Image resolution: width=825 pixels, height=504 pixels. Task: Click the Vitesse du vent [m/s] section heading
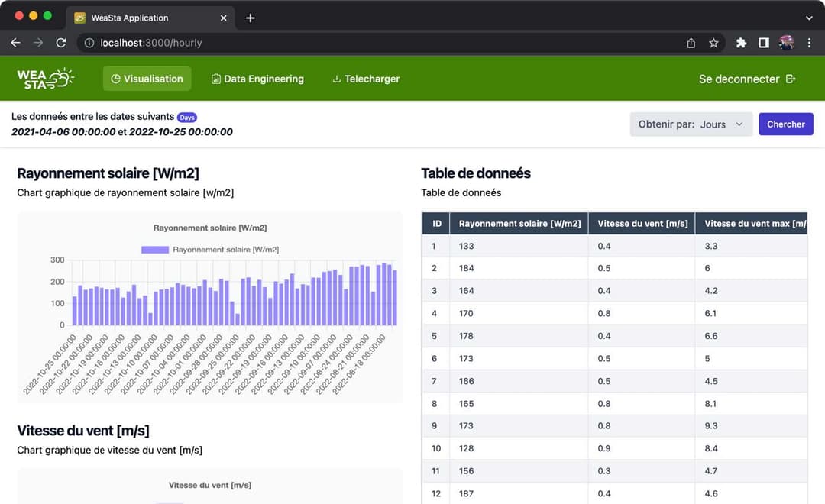pyautogui.click(x=83, y=431)
